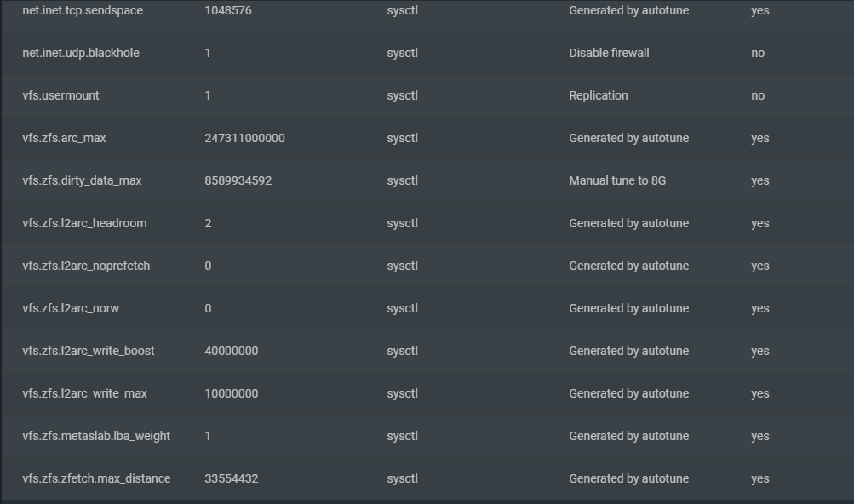
Task: Click the vfs.zfs.l2arc_write_max variable
Action: click(84, 392)
